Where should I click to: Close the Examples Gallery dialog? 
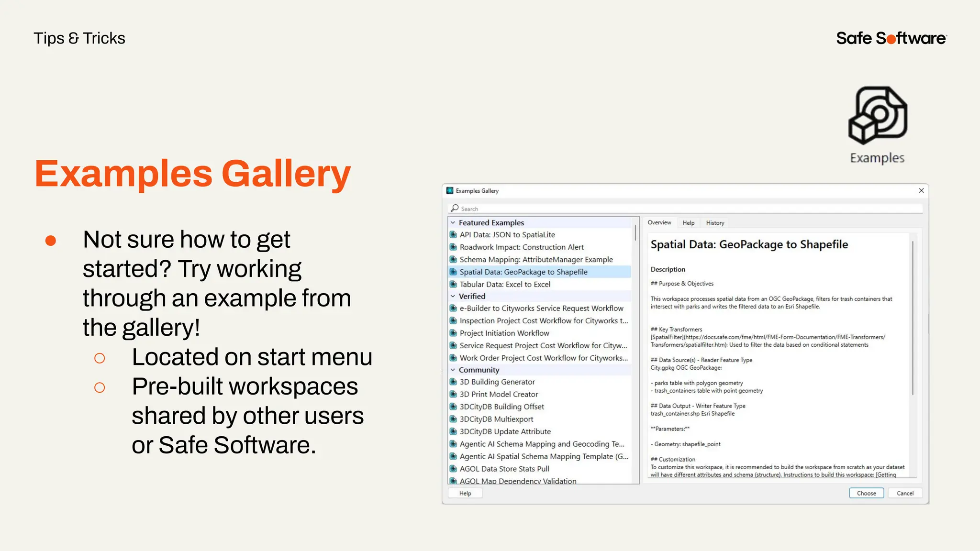coord(921,190)
